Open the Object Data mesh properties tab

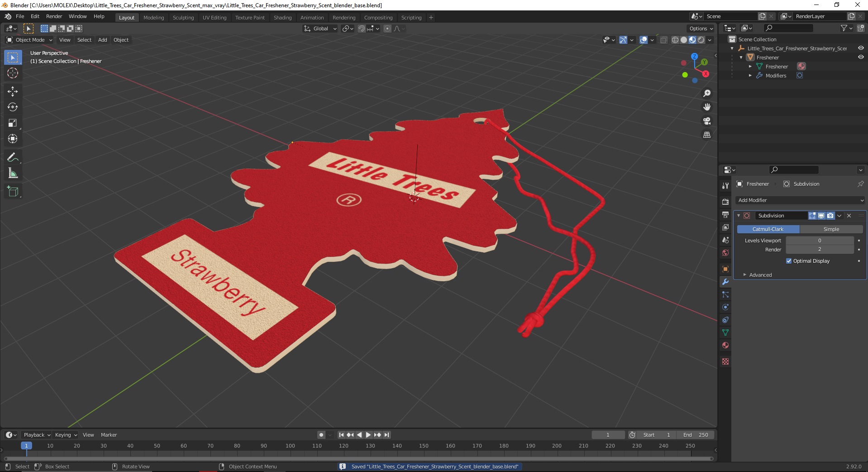pyautogui.click(x=725, y=332)
